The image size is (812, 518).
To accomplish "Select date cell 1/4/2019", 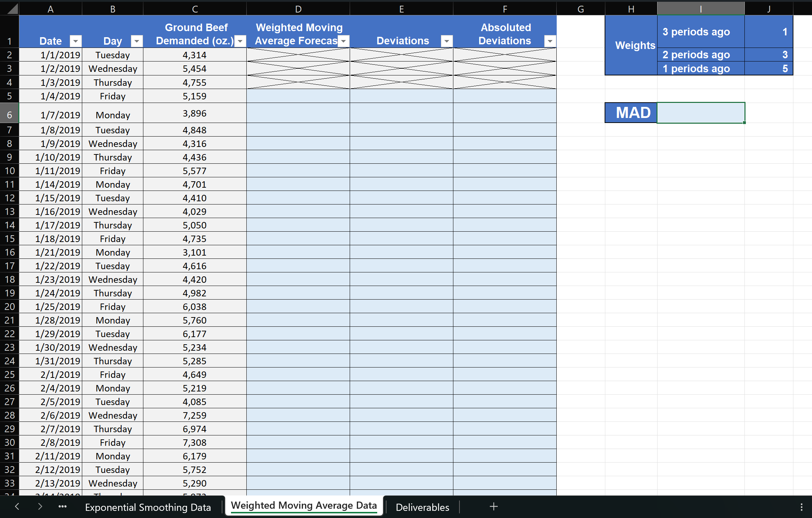I will click(50, 96).
